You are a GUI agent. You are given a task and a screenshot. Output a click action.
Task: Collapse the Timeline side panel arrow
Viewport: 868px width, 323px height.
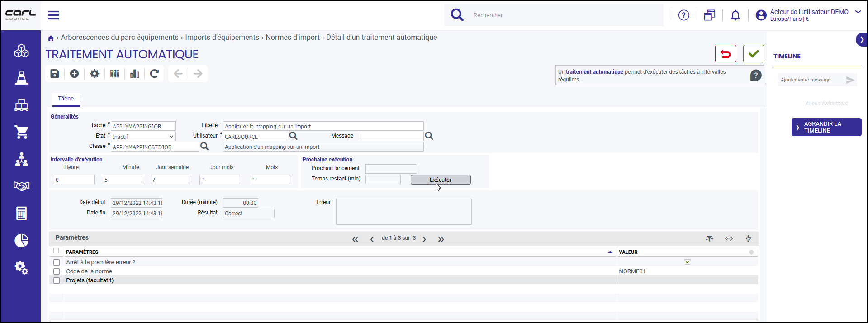point(862,40)
